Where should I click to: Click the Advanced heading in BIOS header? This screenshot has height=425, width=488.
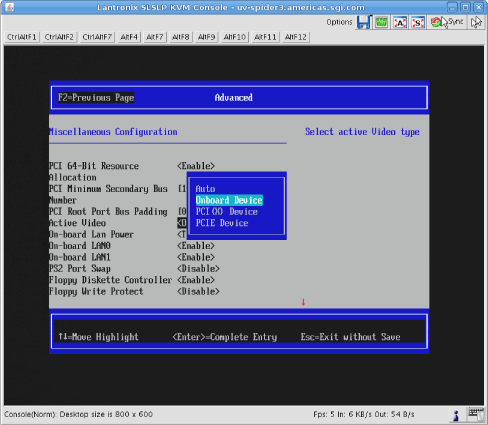[x=234, y=98]
